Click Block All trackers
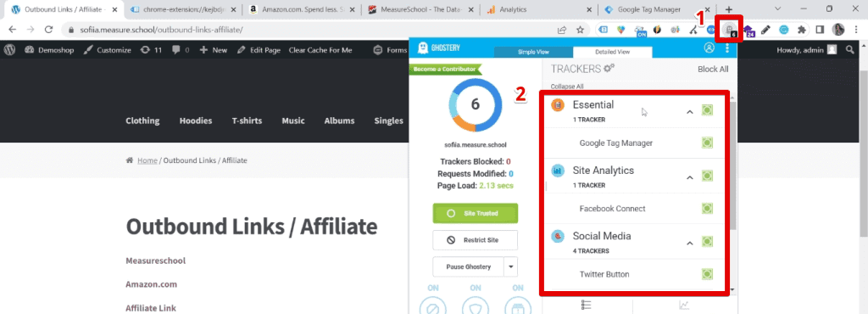This screenshot has width=868, height=314. click(x=713, y=70)
